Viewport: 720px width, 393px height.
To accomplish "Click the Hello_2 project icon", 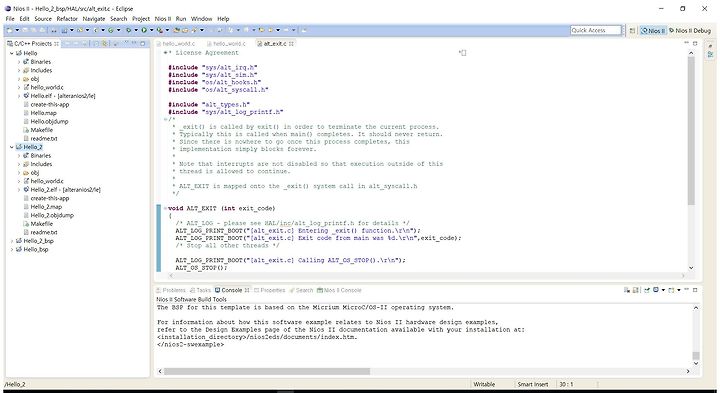I will (x=19, y=147).
